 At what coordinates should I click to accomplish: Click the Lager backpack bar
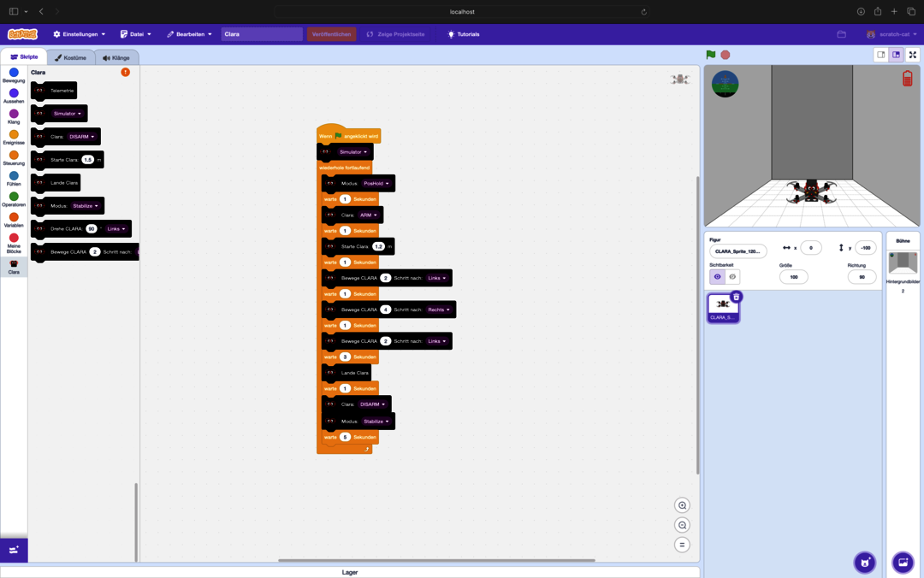click(349, 572)
